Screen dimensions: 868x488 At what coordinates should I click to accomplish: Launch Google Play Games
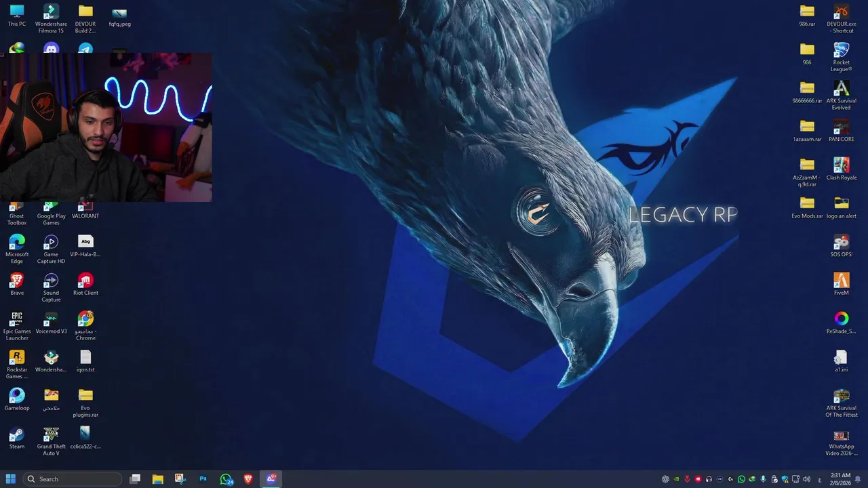pyautogui.click(x=51, y=213)
